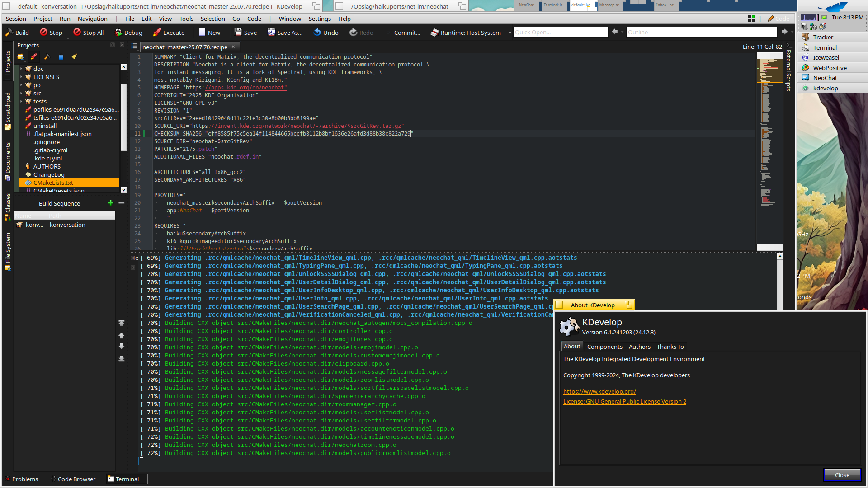Open the External Scripts side panel
868x488 pixels.
pyautogui.click(x=788, y=70)
